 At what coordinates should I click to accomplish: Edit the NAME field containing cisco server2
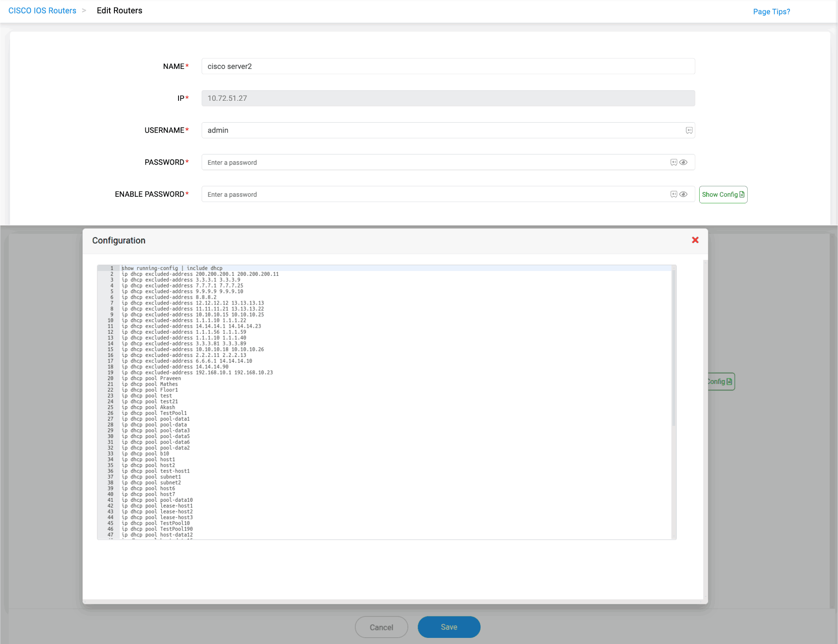point(448,66)
